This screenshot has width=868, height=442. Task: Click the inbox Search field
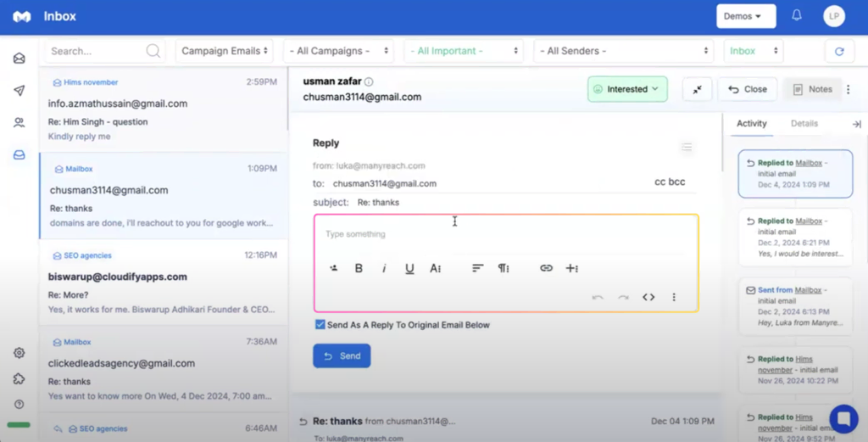point(97,51)
